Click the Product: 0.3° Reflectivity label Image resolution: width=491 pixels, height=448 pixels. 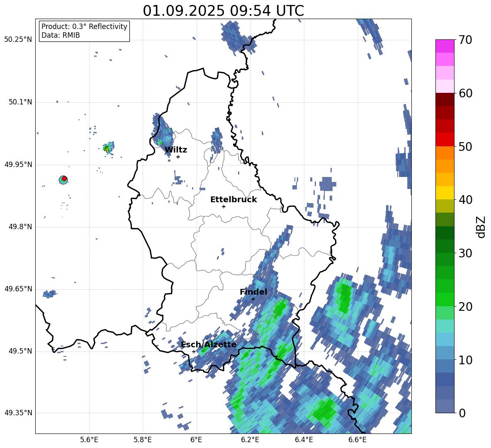[x=84, y=27]
